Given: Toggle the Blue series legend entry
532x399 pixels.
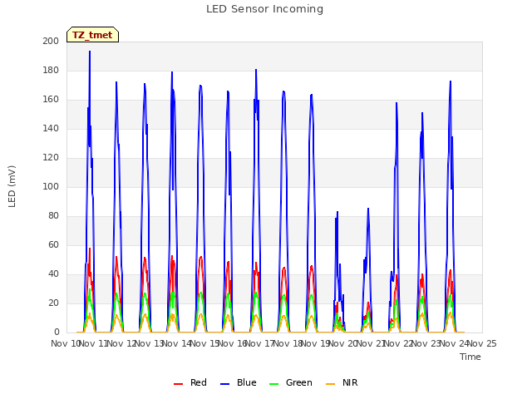Looking at the screenshot, I should click(239, 382).
